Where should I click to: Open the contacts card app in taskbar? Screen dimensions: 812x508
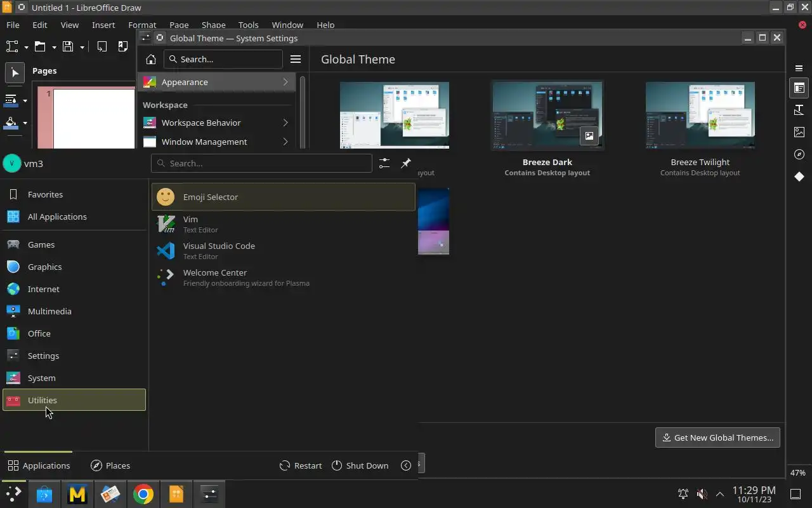point(110,493)
